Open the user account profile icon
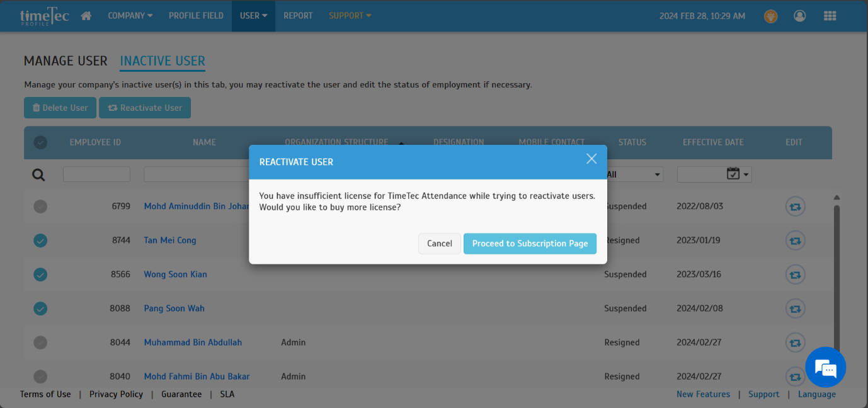The image size is (868, 408). coord(800,16)
